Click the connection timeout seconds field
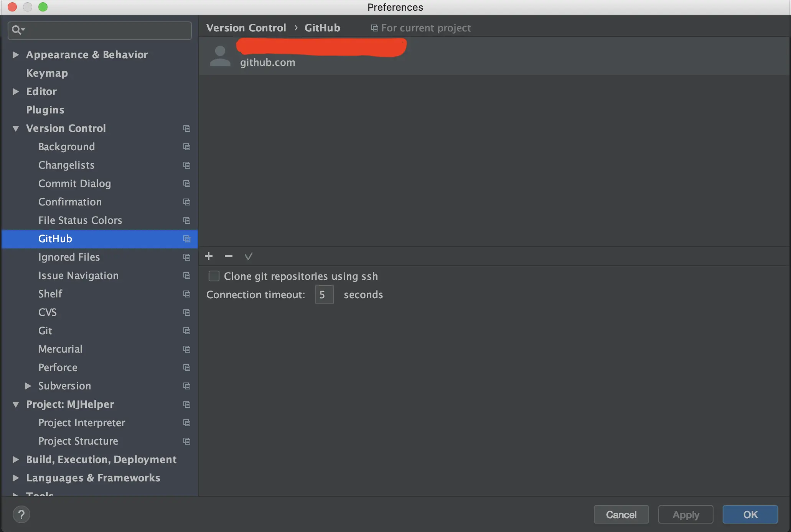Viewport: 791px width, 532px height. [x=324, y=294]
